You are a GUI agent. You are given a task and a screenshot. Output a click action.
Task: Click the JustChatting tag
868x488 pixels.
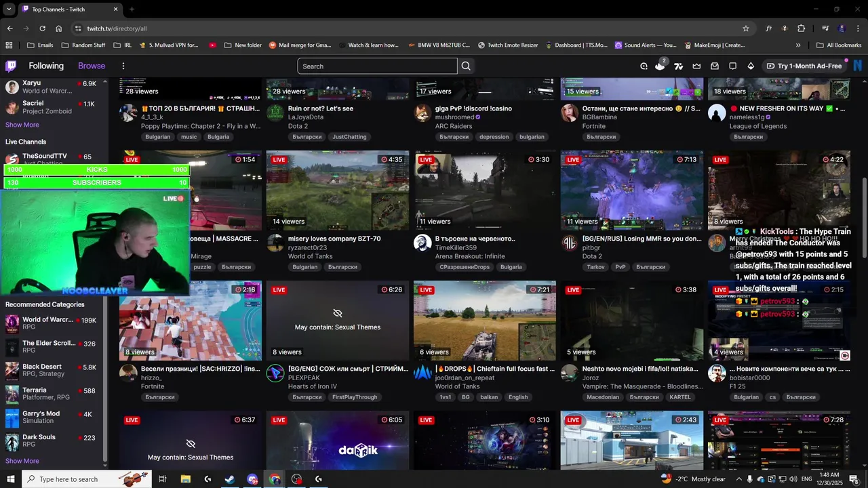[x=349, y=137]
